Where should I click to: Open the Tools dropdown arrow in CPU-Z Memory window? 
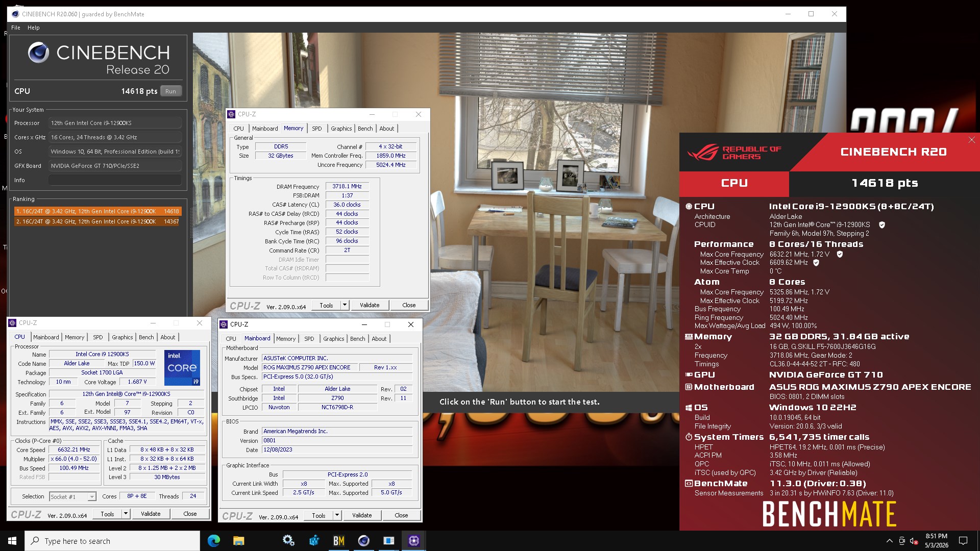click(x=345, y=305)
